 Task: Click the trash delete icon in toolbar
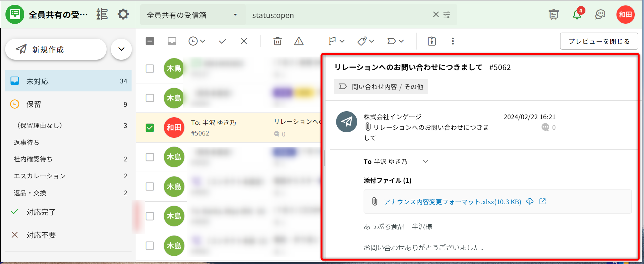[278, 41]
